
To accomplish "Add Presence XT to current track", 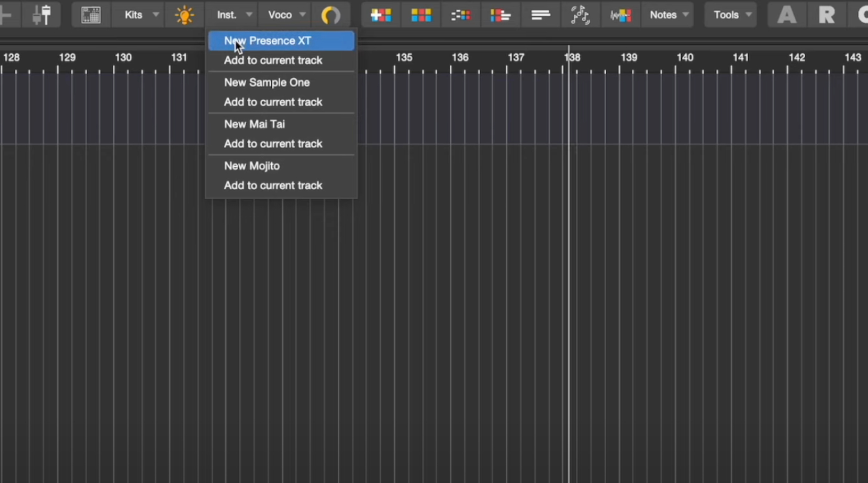I will coord(281,60).
